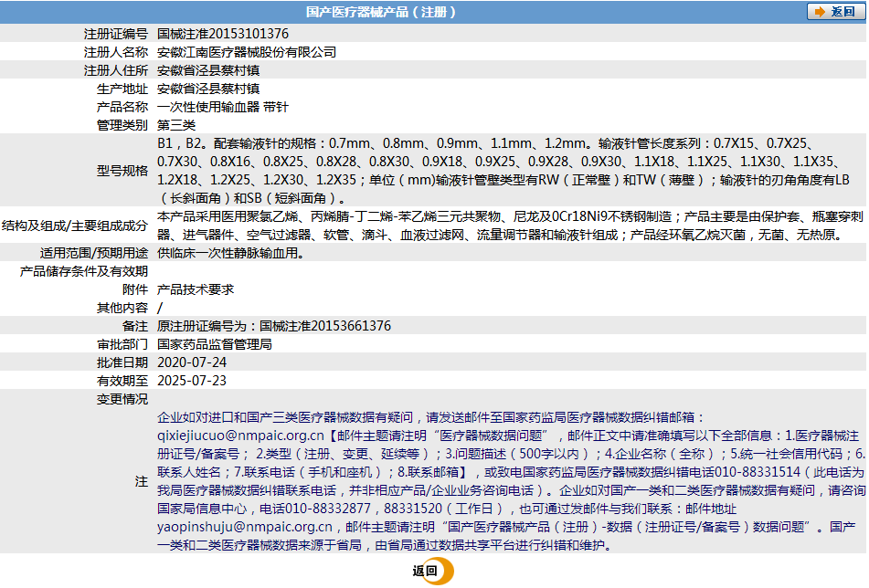Click the registrant name 安徽江南医疗器械股份有限公司

coord(247,52)
